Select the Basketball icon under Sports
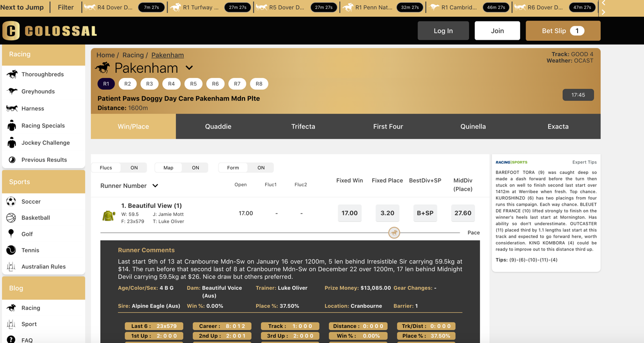This screenshot has width=644, height=343. pyautogui.click(x=11, y=218)
